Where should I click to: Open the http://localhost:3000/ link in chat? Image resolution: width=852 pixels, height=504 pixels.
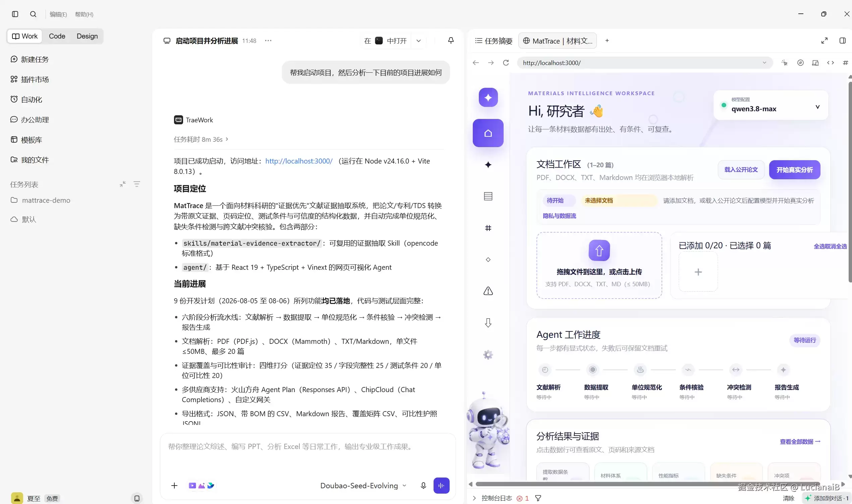[x=299, y=161]
